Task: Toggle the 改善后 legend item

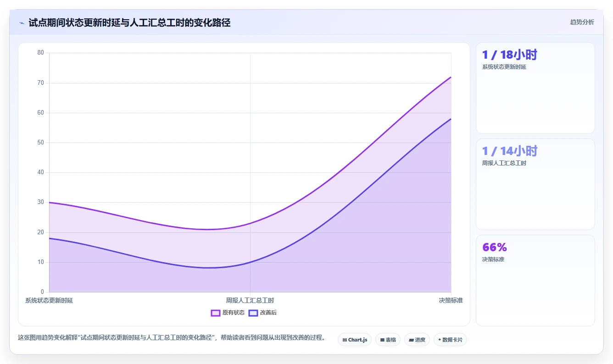Action: 262,313
